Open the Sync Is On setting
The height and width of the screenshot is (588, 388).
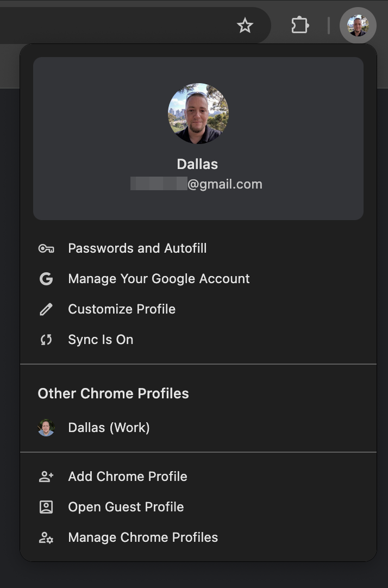tap(198, 340)
